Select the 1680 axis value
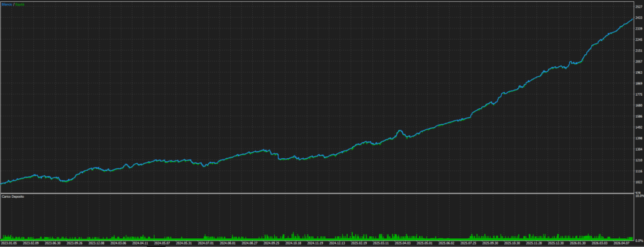Image resolution: width=644 pixels, height=247 pixels. [x=639, y=105]
